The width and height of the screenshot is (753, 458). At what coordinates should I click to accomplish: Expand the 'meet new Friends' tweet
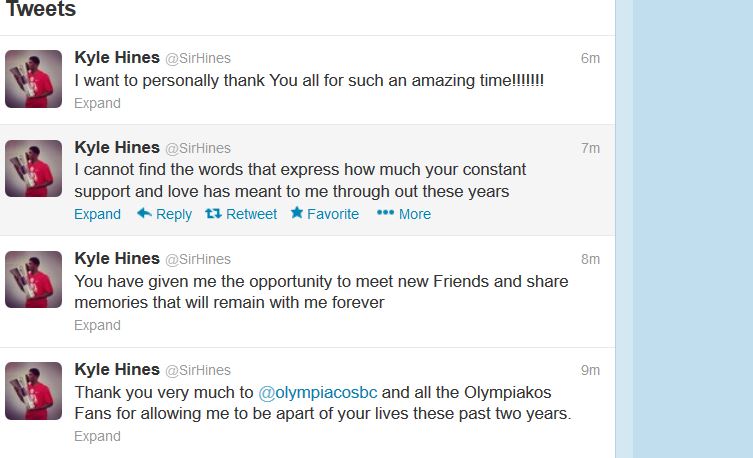(97, 325)
